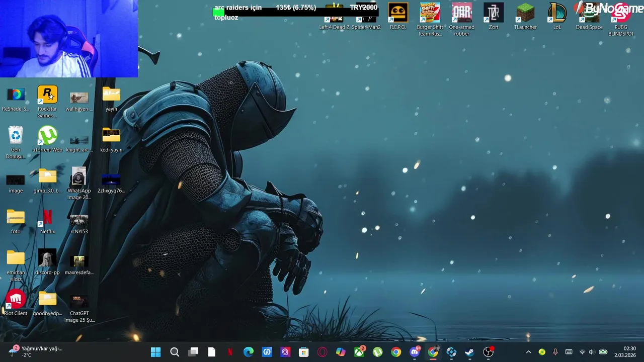The image size is (644, 362).
Task: Launch the Zort game shortcut
Action: pos(494,17)
